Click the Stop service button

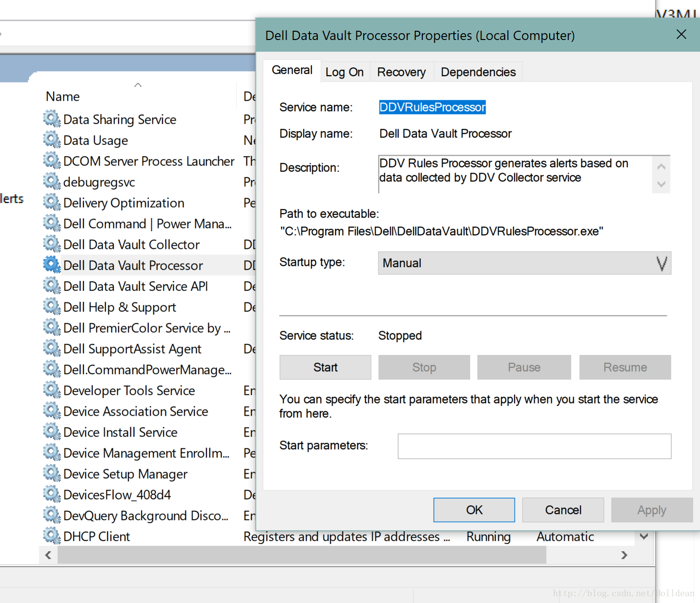point(424,367)
